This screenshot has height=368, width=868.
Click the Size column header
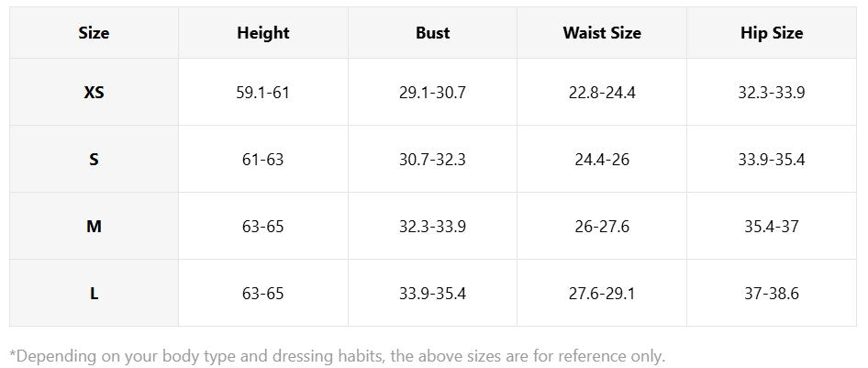point(94,33)
